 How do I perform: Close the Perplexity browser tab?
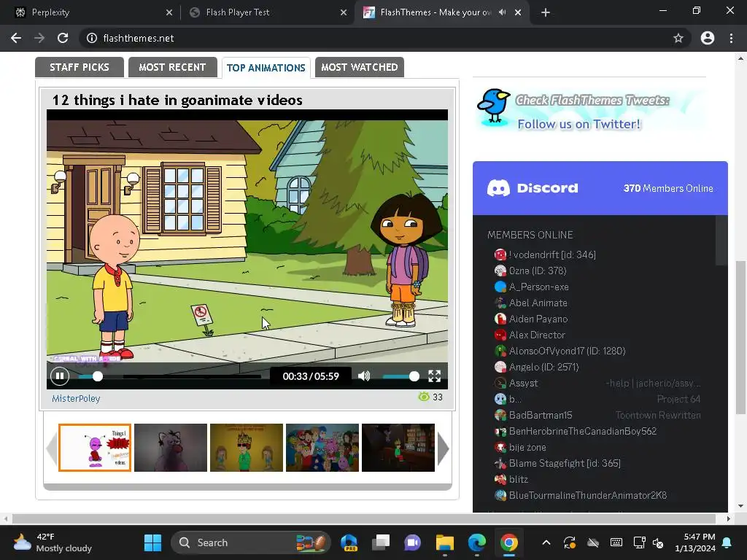tap(169, 12)
